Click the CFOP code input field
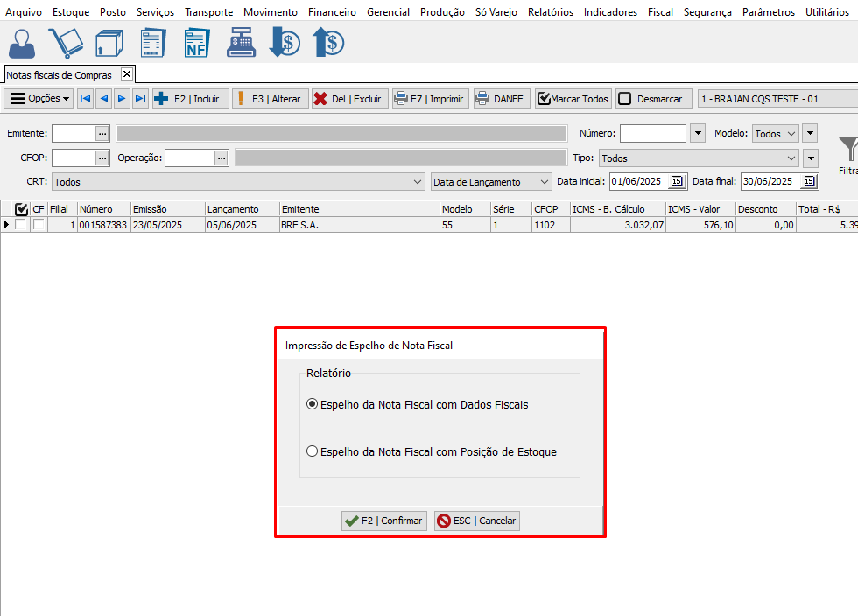Image resolution: width=858 pixels, height=616 pixels. pyautogui.click(x=74, y=157)
